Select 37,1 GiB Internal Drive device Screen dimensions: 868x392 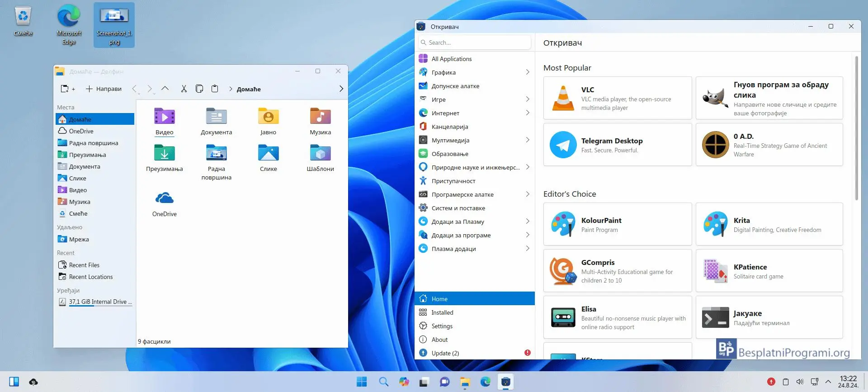coord(95,302)
